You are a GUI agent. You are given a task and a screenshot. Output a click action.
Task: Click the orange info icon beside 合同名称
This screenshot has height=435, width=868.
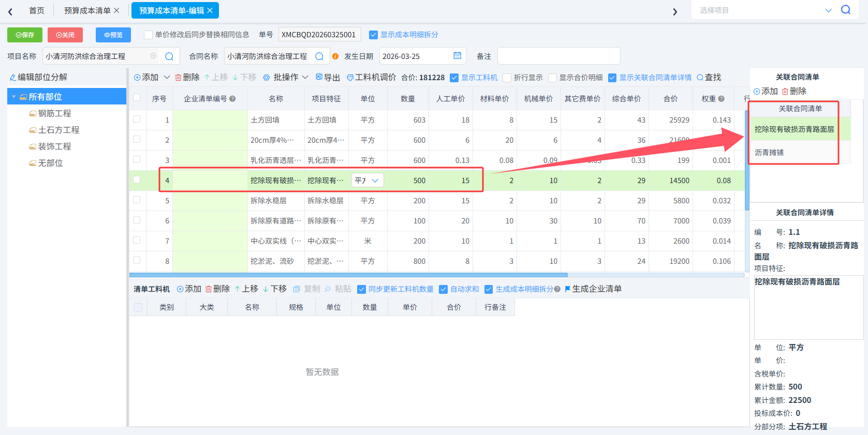coord(335,56)
